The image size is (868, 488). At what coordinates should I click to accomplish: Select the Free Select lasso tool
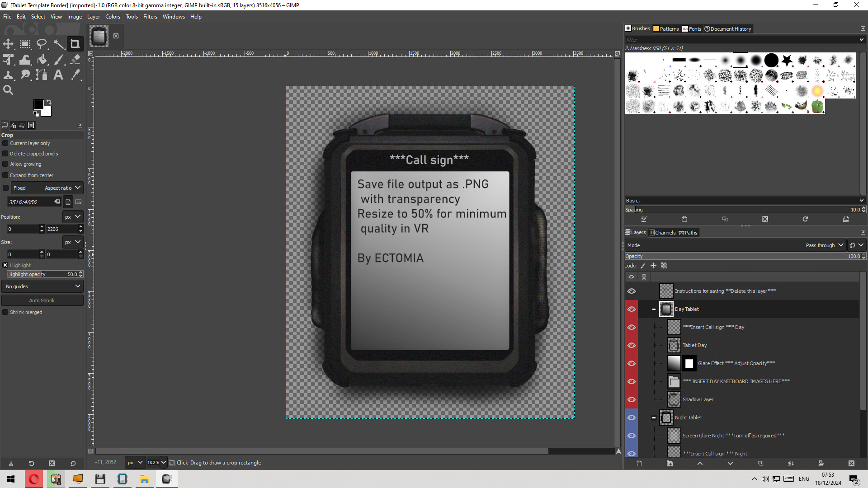pos(42,44)
